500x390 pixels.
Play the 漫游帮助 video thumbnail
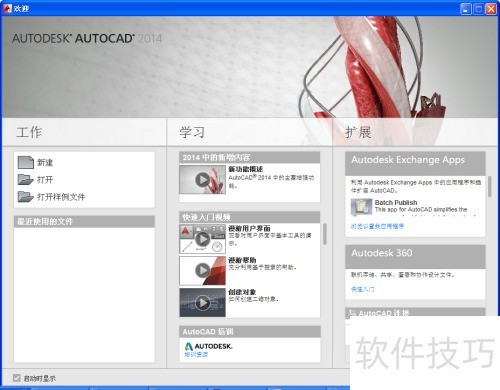[202, 271]
